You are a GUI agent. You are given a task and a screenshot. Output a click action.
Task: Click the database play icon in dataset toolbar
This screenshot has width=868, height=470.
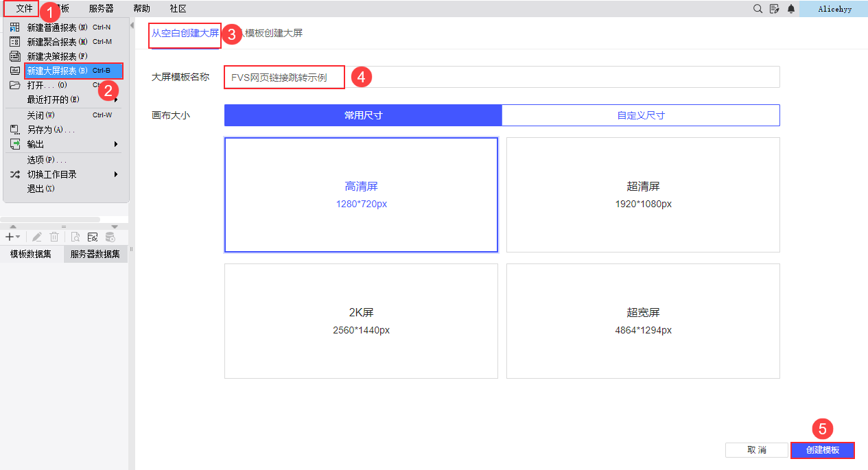coord(110,237)
